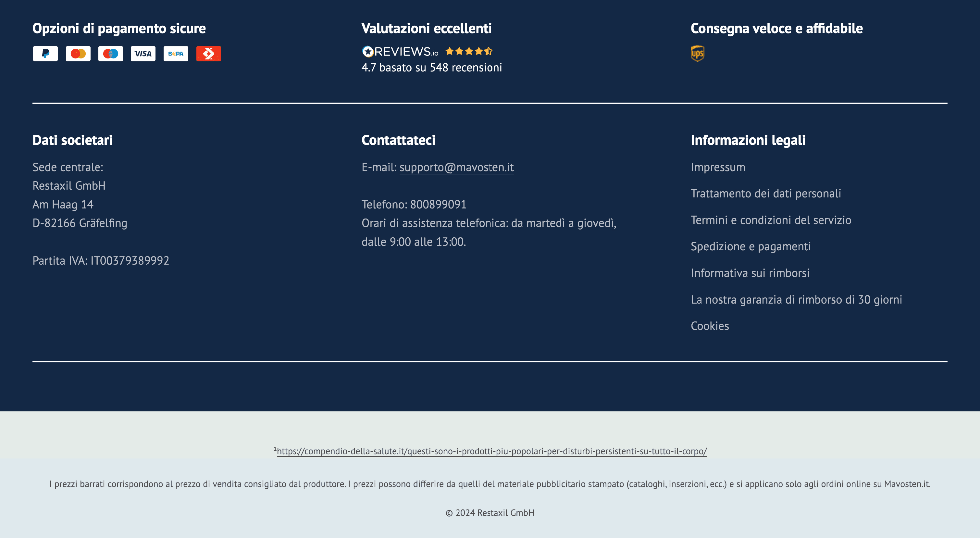
Task: Follow the compendio-della-salute.it footnote link
Action: point(491,451)
